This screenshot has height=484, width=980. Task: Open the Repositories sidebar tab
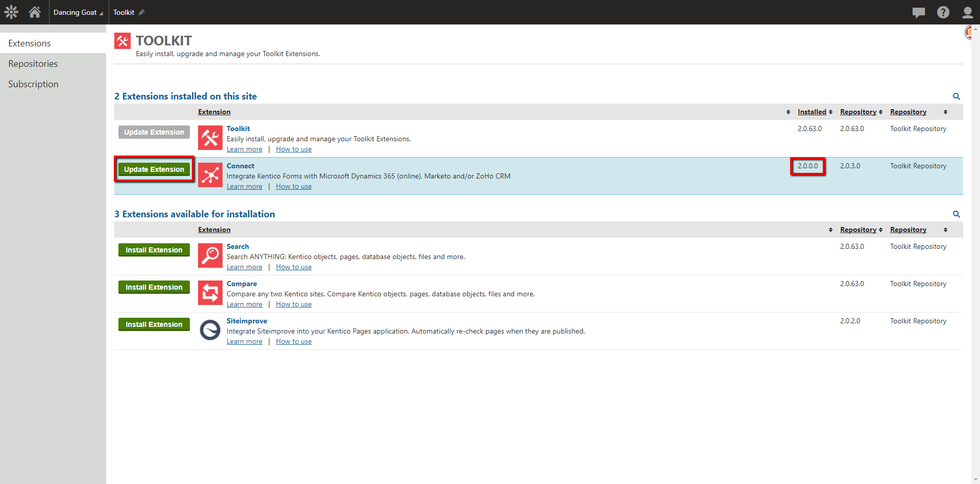click(53, 64)
